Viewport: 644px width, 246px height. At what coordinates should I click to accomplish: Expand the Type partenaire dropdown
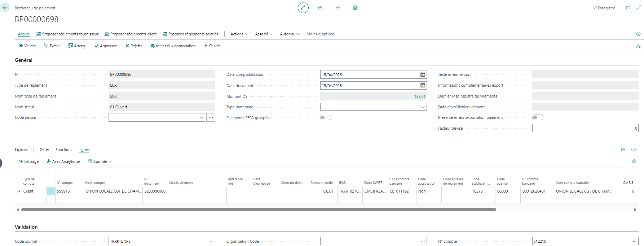[x=423, y=107]
